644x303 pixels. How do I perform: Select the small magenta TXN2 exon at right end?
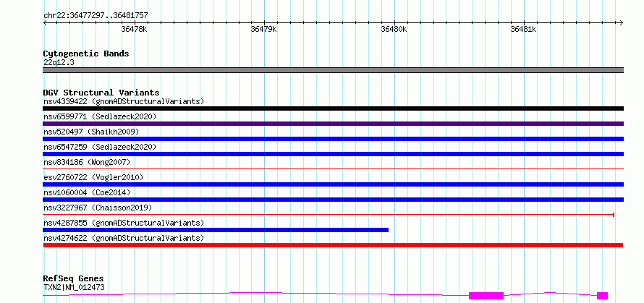602,296
